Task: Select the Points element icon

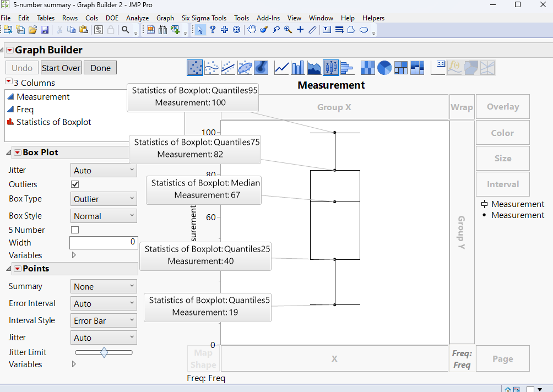Action: pyautogui.click(x=195, y=68)
